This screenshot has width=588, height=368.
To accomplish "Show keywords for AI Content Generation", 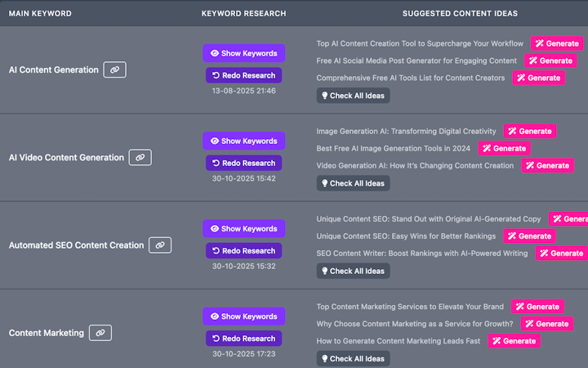I will click(244, 53).
